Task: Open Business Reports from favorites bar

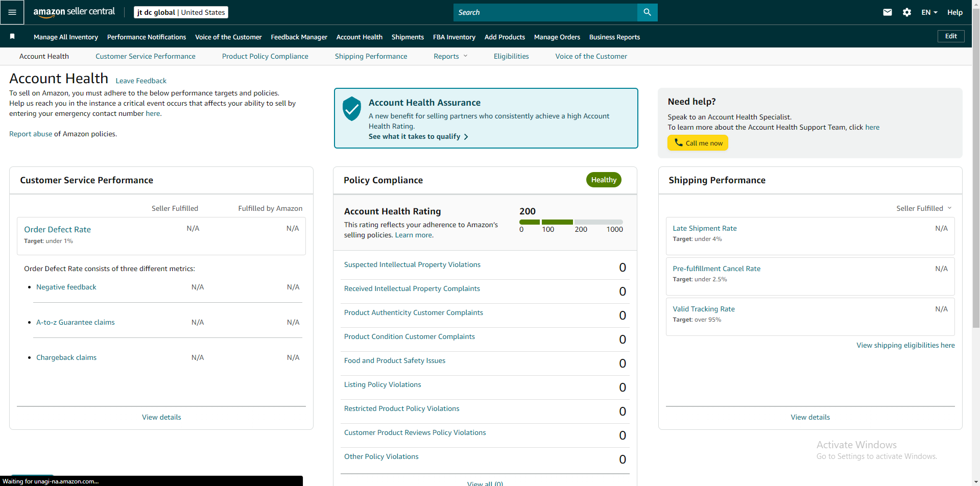Action: 614,37
